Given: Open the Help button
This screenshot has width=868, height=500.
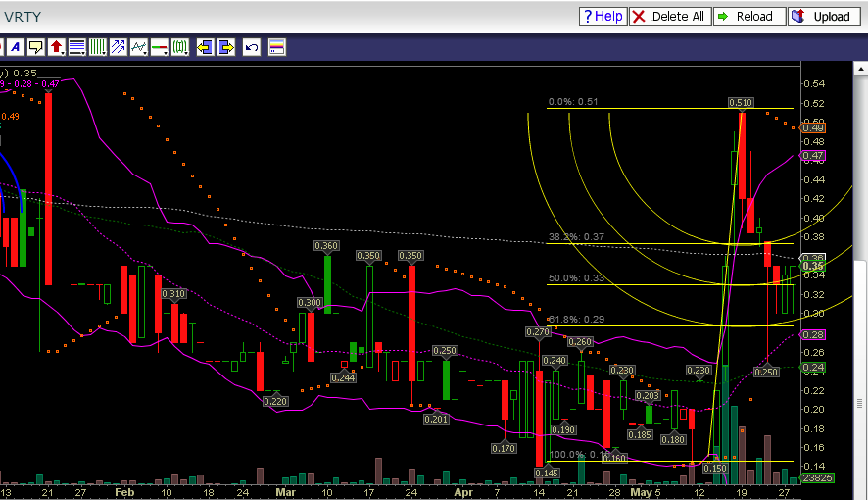Looking at the screenshot, I should [603, 17].
